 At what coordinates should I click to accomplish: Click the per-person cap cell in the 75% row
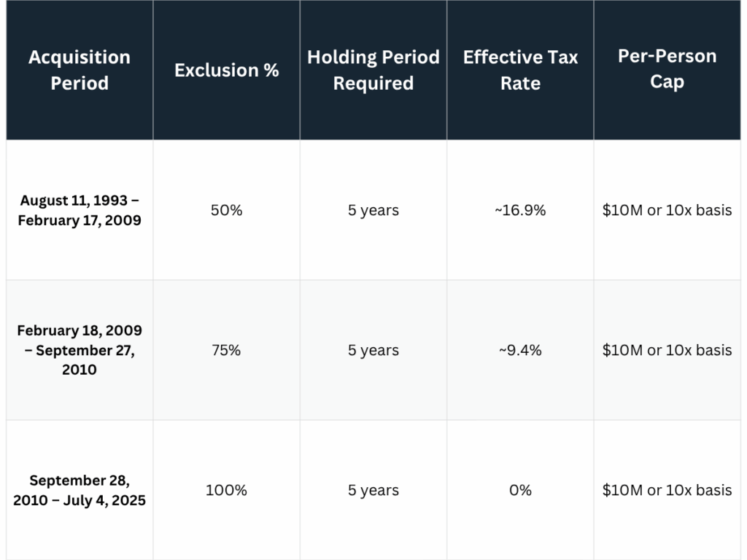[667, 350]
